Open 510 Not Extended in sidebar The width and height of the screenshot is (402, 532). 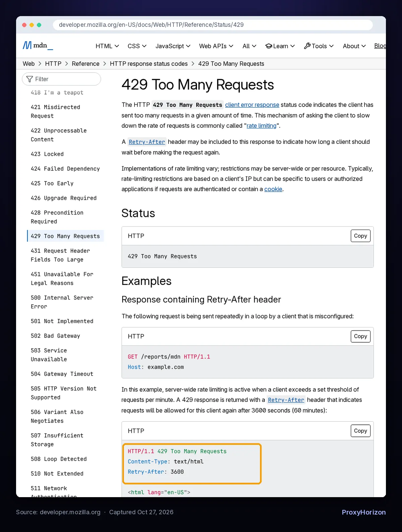pyautogui.click(x=57, y=474)
